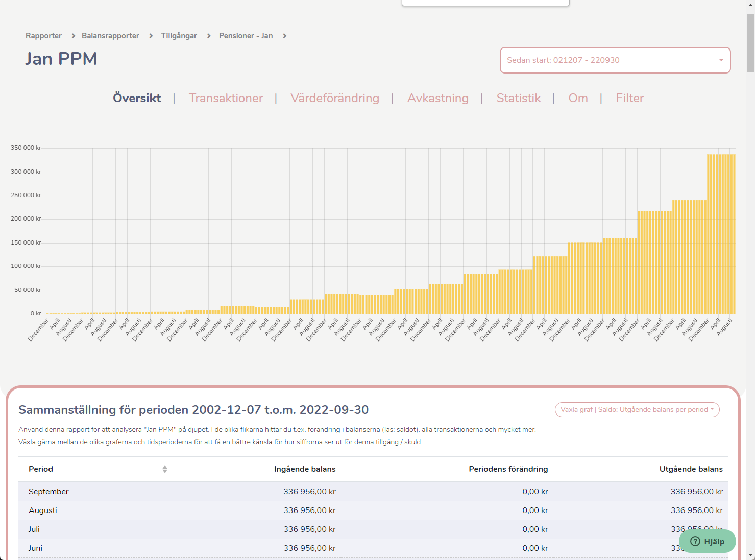Image resolution: width=755 pixels, height=560 pixels.
Task: Click Augusti's periodens förändring 0,00 kr
Action: click(x=535, y=510)
